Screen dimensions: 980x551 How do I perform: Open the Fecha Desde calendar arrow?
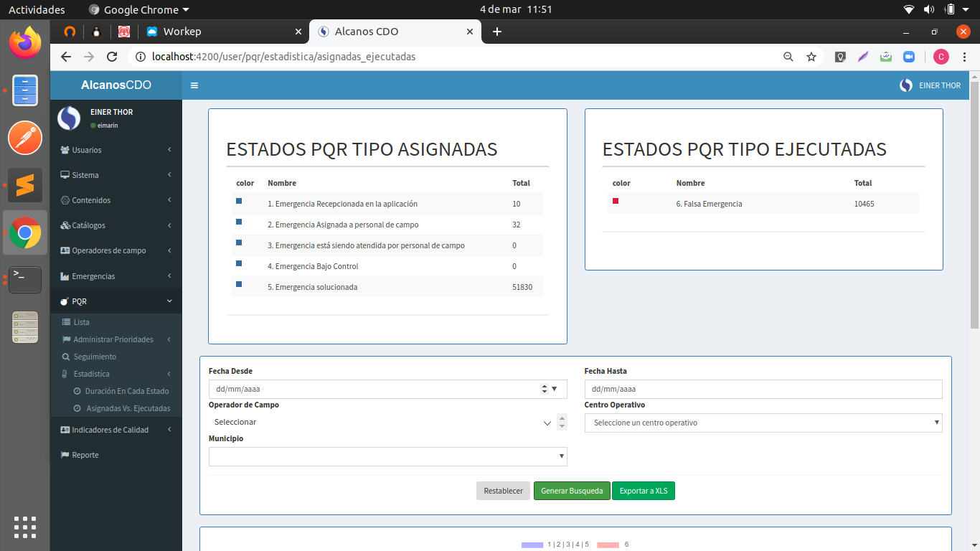click(x=554, y=389)
